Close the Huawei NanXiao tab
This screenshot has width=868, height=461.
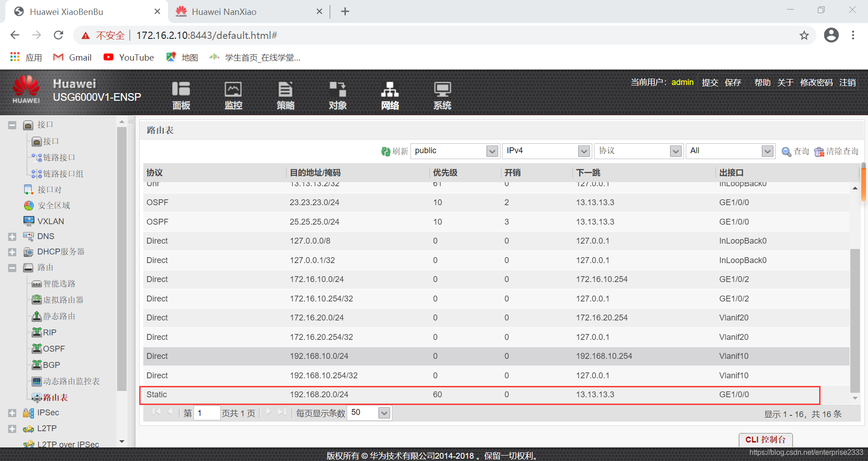coord(319,12)
